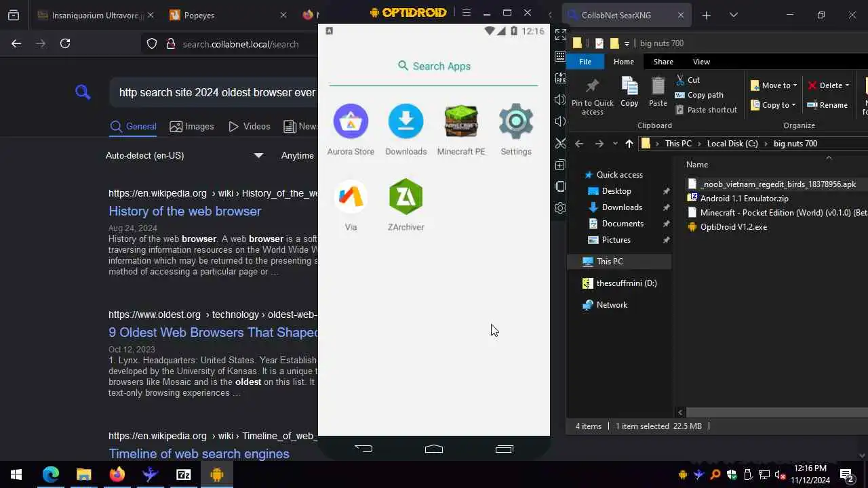Select OptiDroid V1.2.exe file
Viewport: 868px width, 488px height.
[727, 227]
